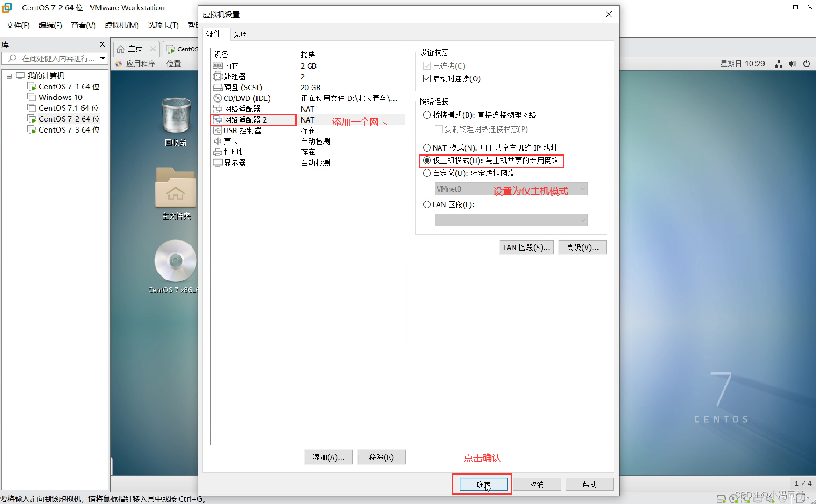816x504 pixels.
Task: Open the 编辑(E) menu
Action: click(50, 25)
